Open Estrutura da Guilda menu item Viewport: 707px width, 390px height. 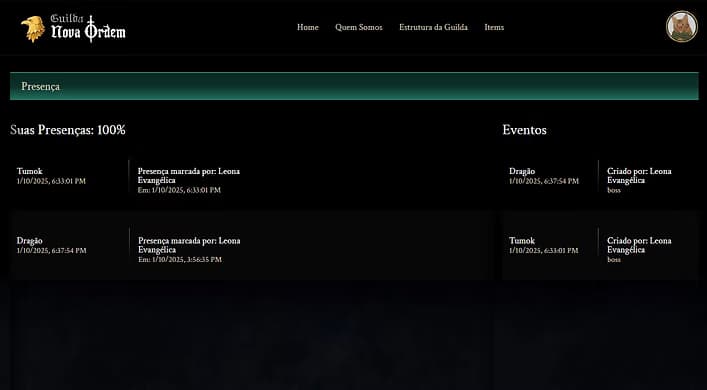433,27
